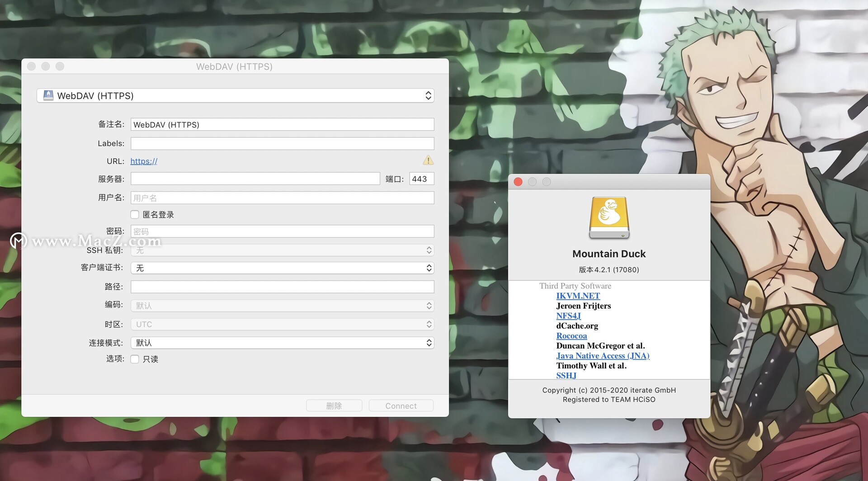
Task: Close the Mountain Duck about window
Action: point(518,182)
